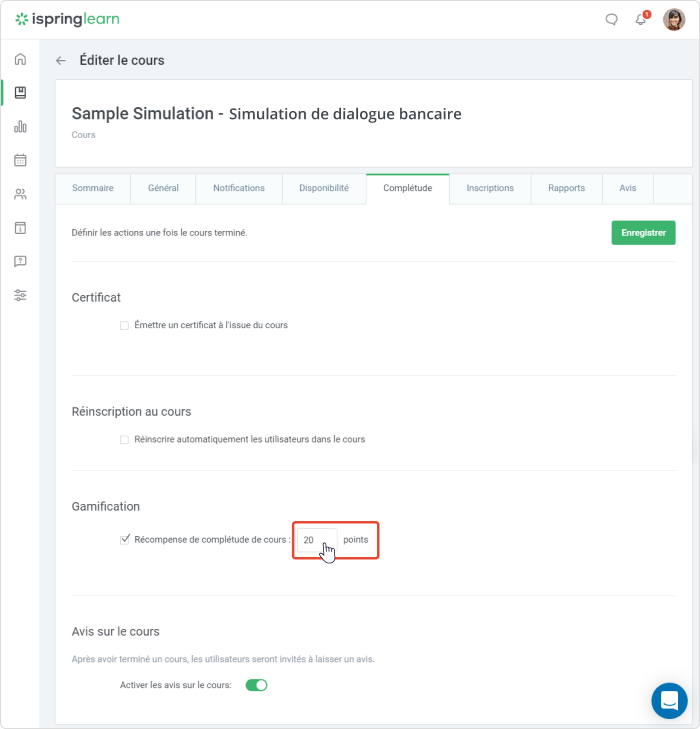The height and width of the screenshot is (729, 700).
Task: Open the calendar icon in sidebar
Action: coord(20,160)
